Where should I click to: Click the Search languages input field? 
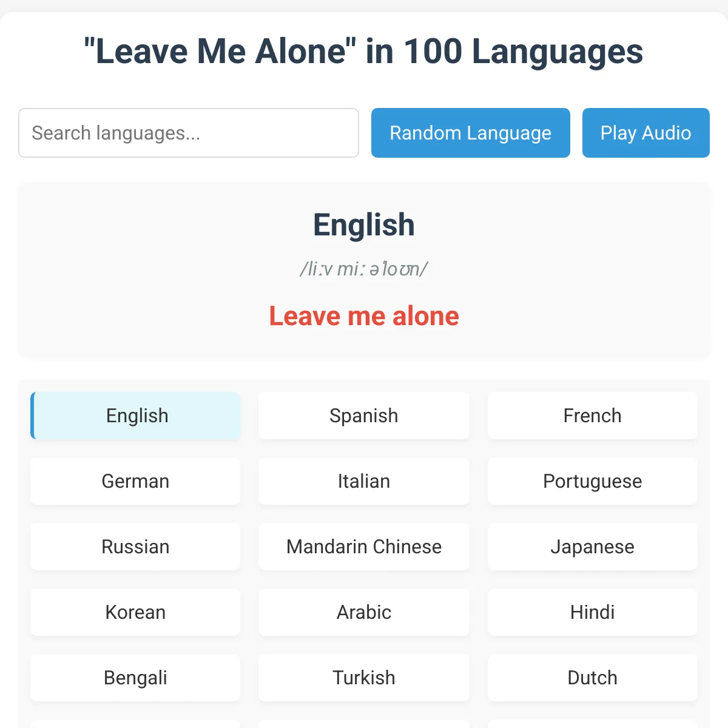[189, 133]
